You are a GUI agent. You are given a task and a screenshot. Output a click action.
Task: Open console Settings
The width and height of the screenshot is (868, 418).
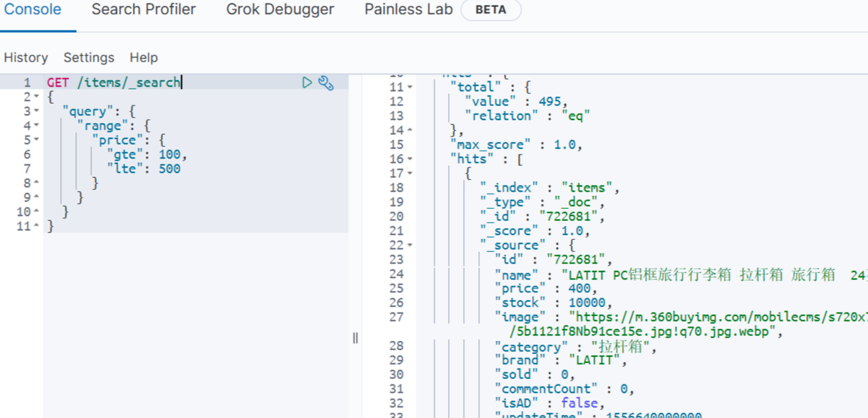click(x=89, y=57)
